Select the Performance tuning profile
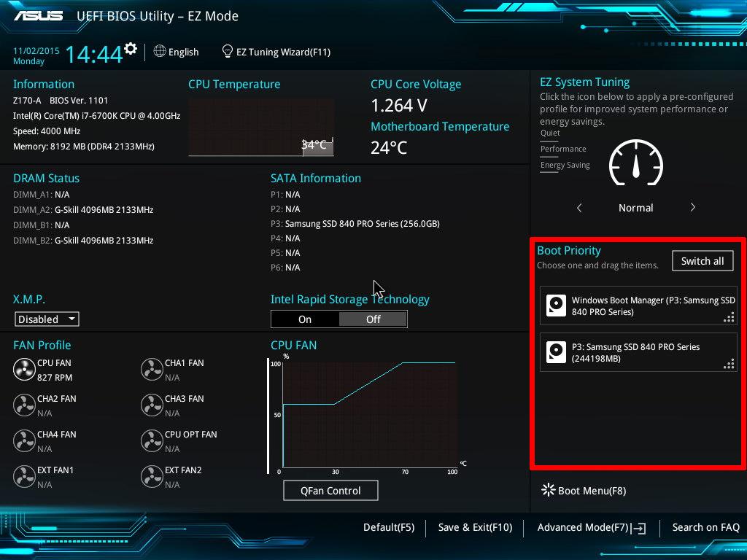Screen dimensions: 747x560 click(x=563, y=149)
